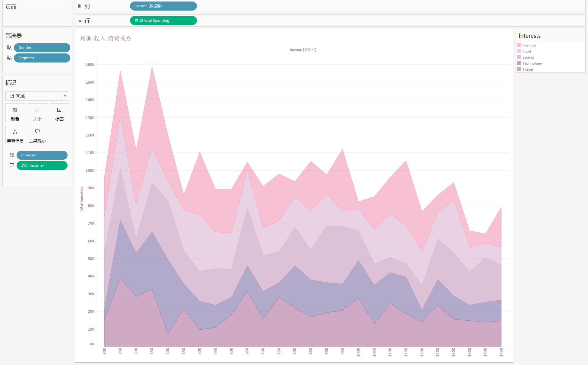This screenshot has width=588, height=365.
Task: Click the Color (颜色) marks card icon
Action: tap(15, 113)
